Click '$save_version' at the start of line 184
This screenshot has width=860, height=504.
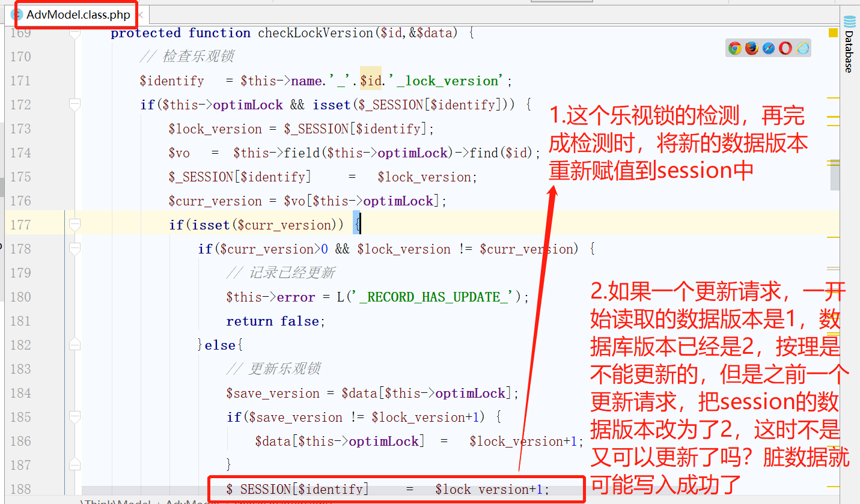pyautogui.click(x=273, y=393)
